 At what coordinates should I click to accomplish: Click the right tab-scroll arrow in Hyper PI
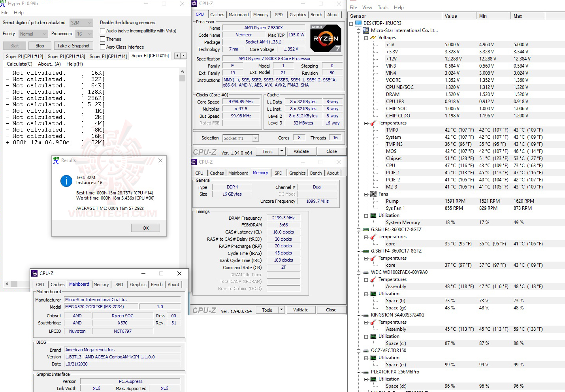183,56
